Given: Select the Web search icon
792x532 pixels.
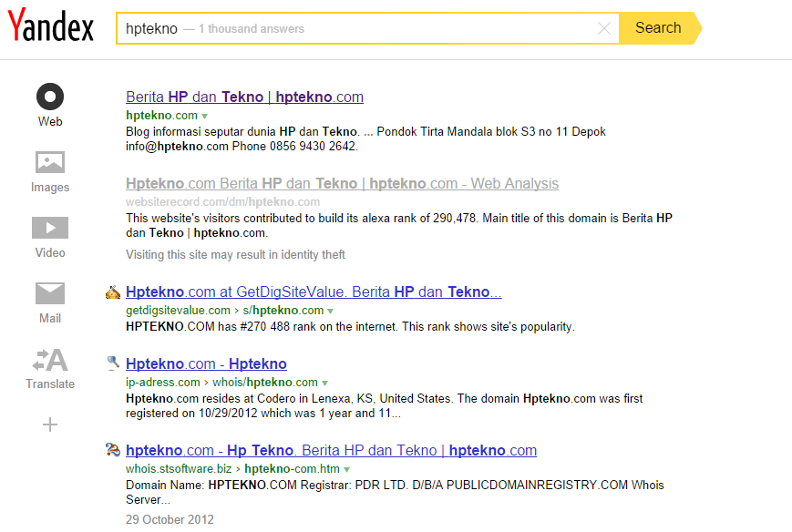Looking at the screenshot, I should 50,97.
